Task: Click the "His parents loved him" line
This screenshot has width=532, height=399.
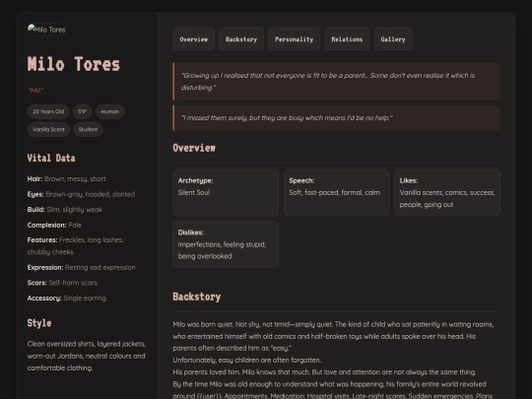Action: point(324,372)
